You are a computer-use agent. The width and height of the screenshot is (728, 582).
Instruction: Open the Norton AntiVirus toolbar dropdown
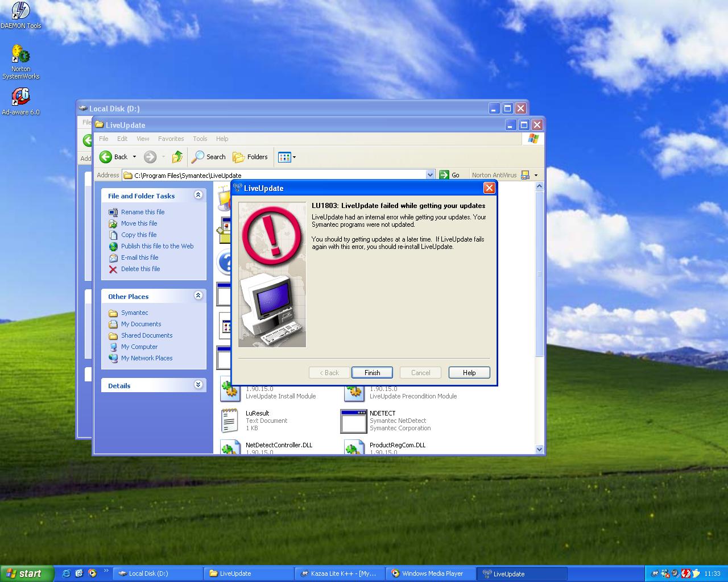pos(536,175)
